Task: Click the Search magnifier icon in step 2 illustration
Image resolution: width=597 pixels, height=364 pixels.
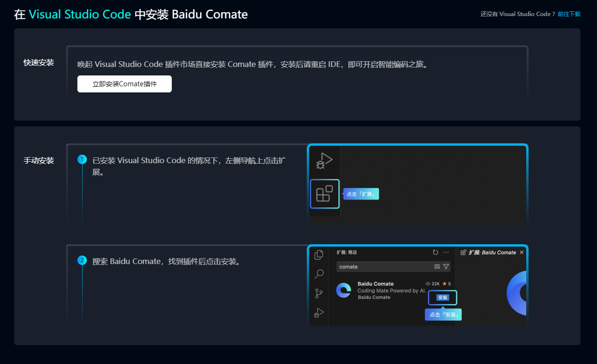Action: tap(319, 274)
